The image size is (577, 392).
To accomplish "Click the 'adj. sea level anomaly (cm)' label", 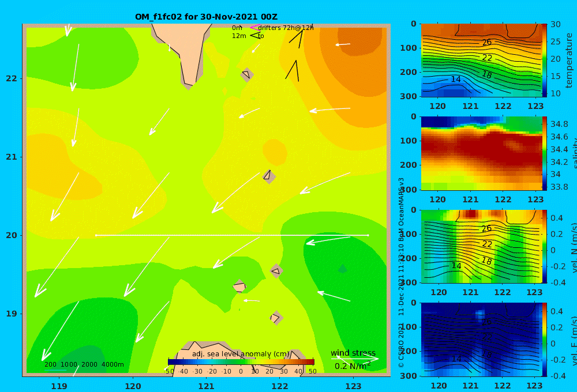I will (x=241, y=354).
